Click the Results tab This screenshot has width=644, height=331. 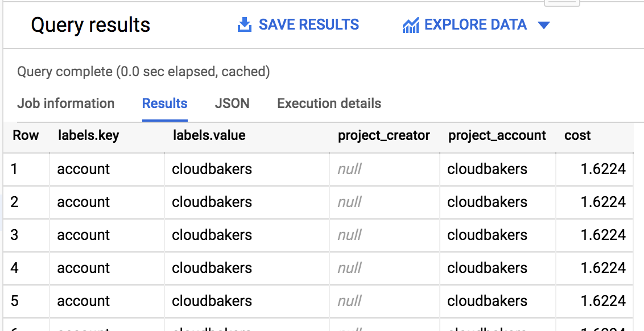pos(164,104)
